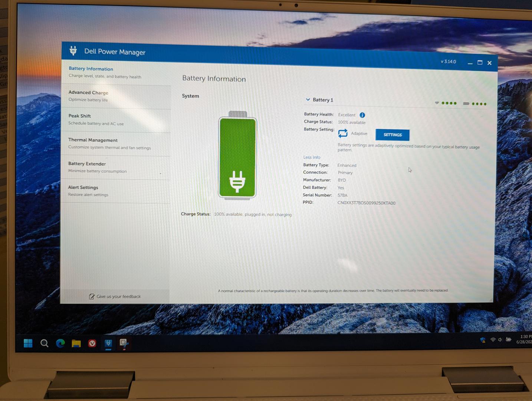Open the Advanced Charge section
Screen dimensions: 532x401
pyautogui.click(x=116, y=96)
